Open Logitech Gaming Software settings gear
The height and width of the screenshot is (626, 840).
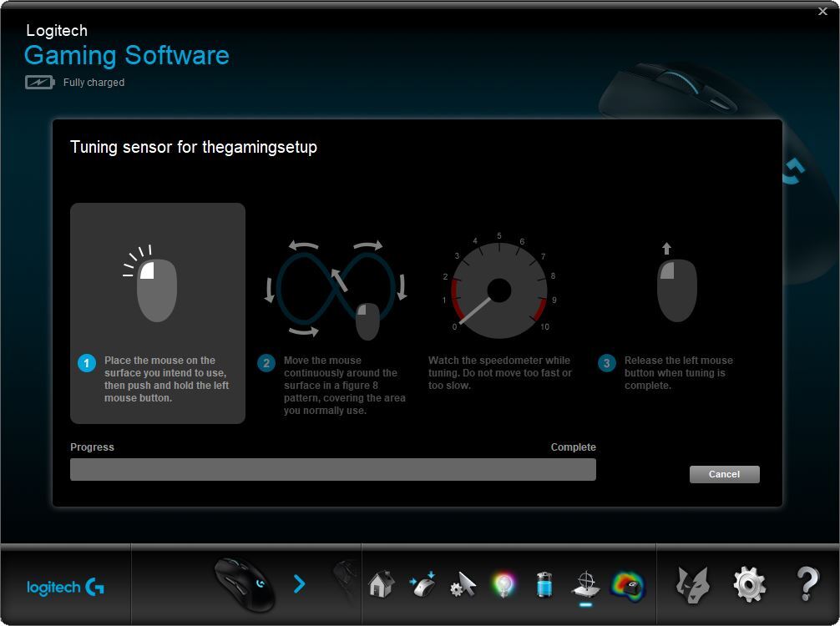tap(749, 584)
